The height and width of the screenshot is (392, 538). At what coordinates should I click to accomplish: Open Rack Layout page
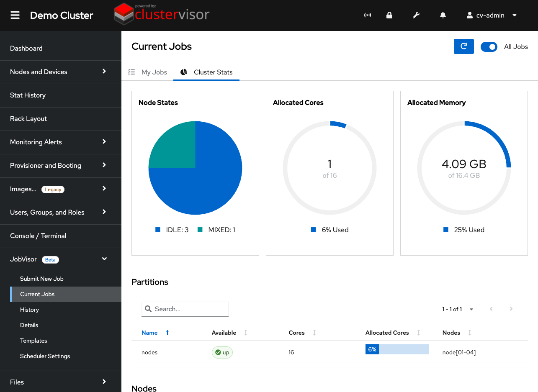tap(61, 119)
